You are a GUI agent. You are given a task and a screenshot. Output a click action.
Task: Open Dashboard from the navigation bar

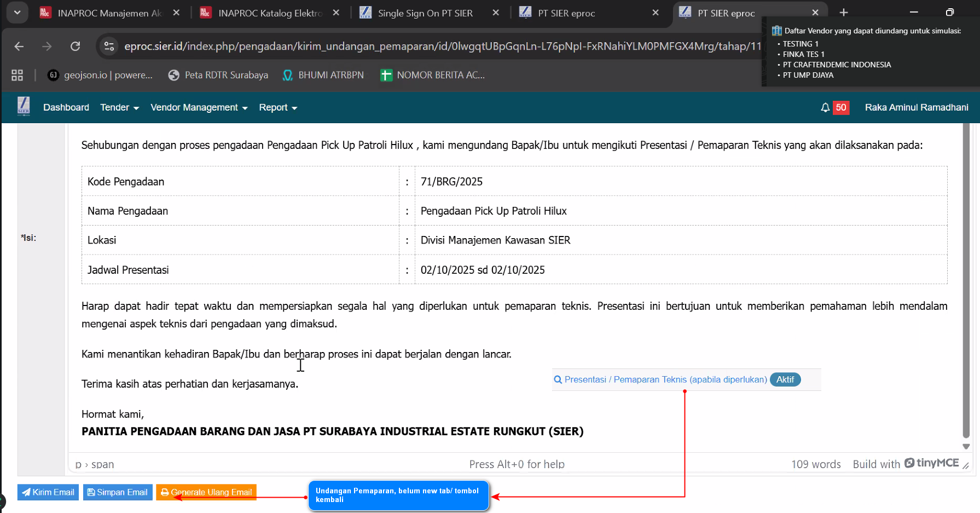tap(66, 108)
